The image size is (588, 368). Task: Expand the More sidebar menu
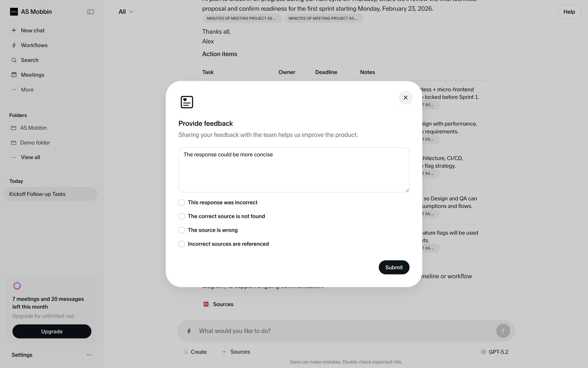point(27,90)
